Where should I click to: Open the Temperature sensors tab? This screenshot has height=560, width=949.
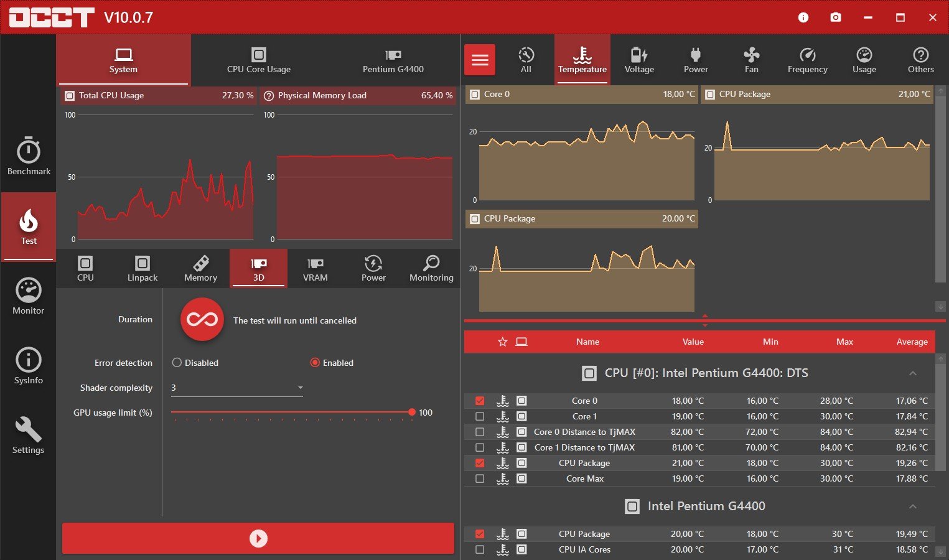[582, 60]
